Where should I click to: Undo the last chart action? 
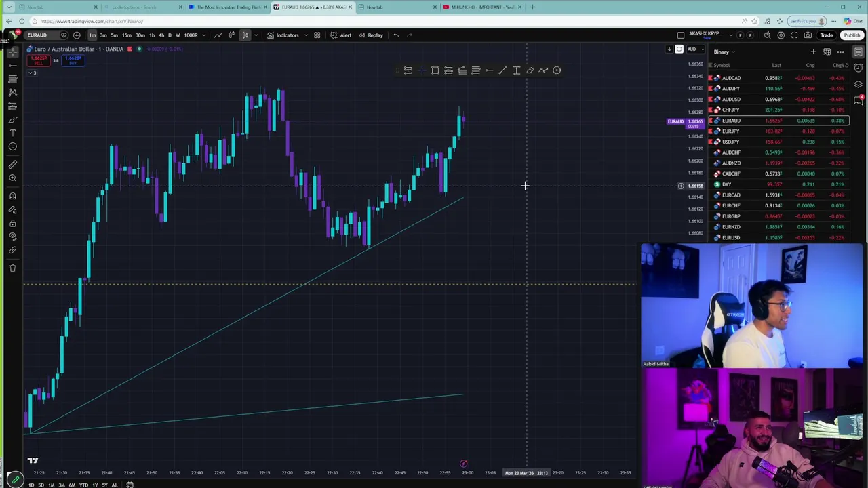click(x=396, y=35)
